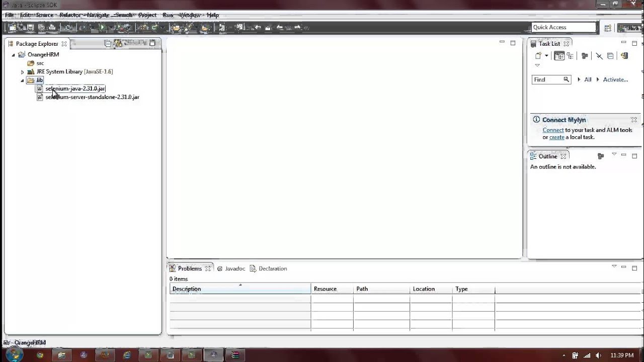Viewport: 644px width, 362px height.
Task: Open the Edit menu
Action: click(x=25, y=15)
